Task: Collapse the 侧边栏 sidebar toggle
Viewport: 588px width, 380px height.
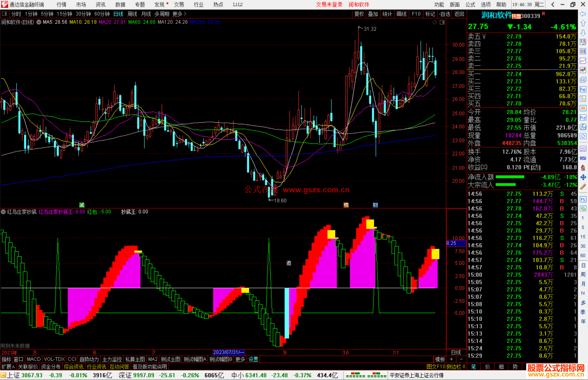Action: click(x=456, y=367)
